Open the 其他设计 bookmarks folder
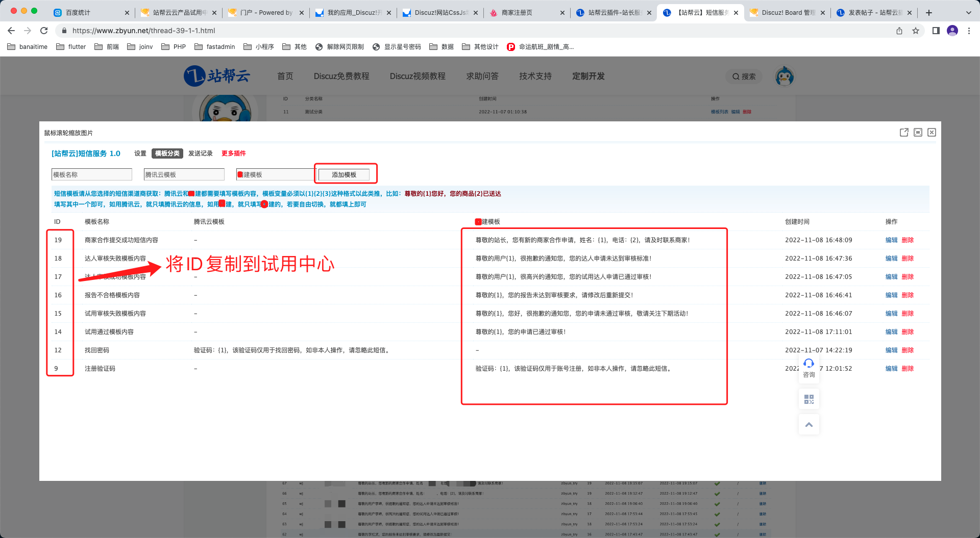The image size is (980, 538). [x=480, y=47]
